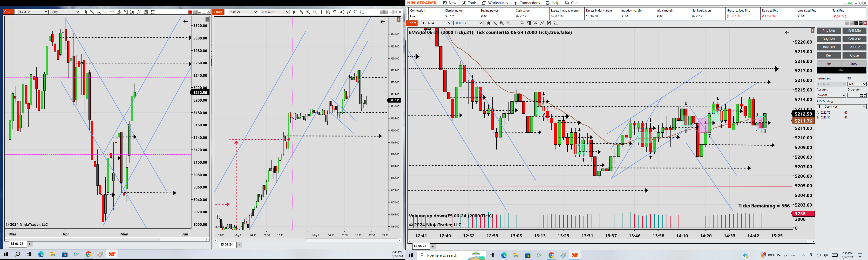Image resolution: width=868 pixels, height=260 pixels.
Task: Click the Sell Bid button
Action: click(854, 47)
